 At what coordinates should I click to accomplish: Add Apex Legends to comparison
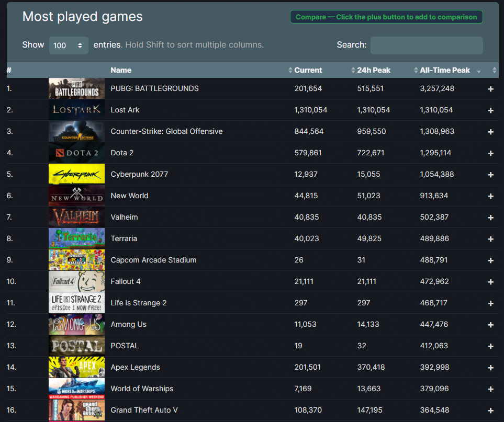click(490, 368)
